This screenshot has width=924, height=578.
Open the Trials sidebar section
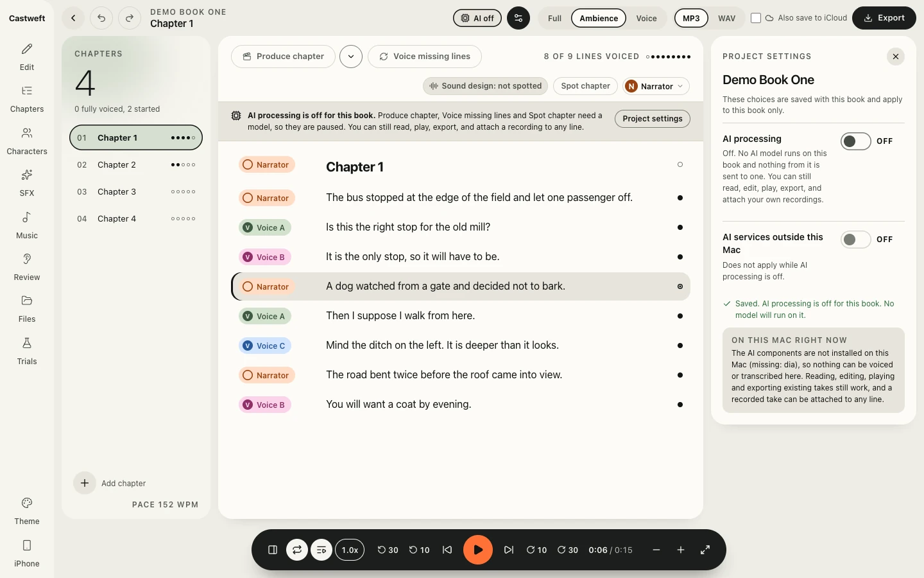[x=27, y=351]
